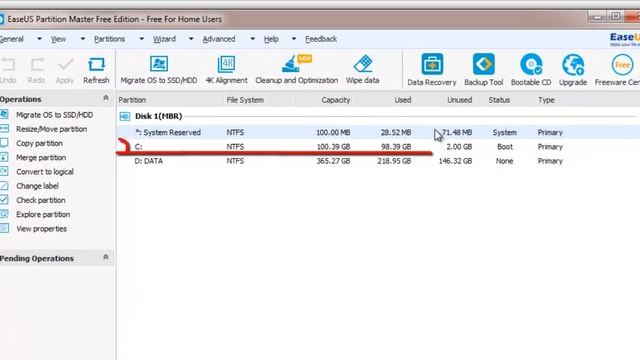The height and width of the screenshot is (360, 640).
Task: Open the Advanced menu
Action: 219,39
